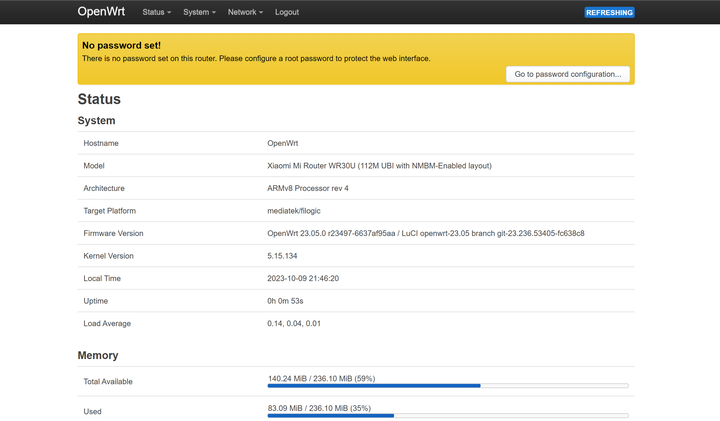Screen dimensions: 720x421
Task: Click the "No password set!" warning title
Action: click(x=121, y=45)
